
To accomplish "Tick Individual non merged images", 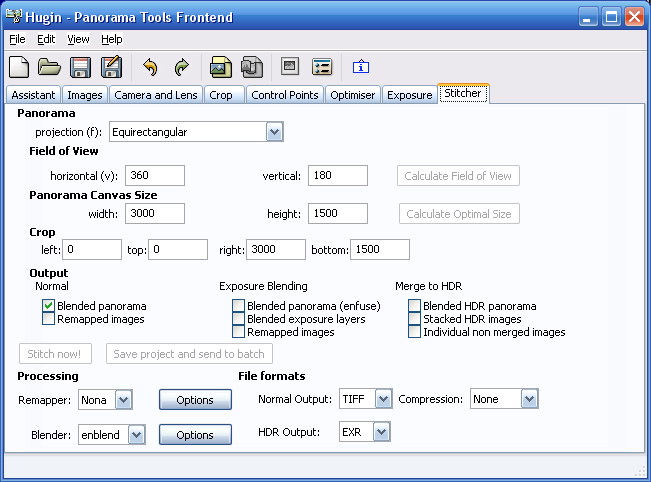I will point(414,332).
